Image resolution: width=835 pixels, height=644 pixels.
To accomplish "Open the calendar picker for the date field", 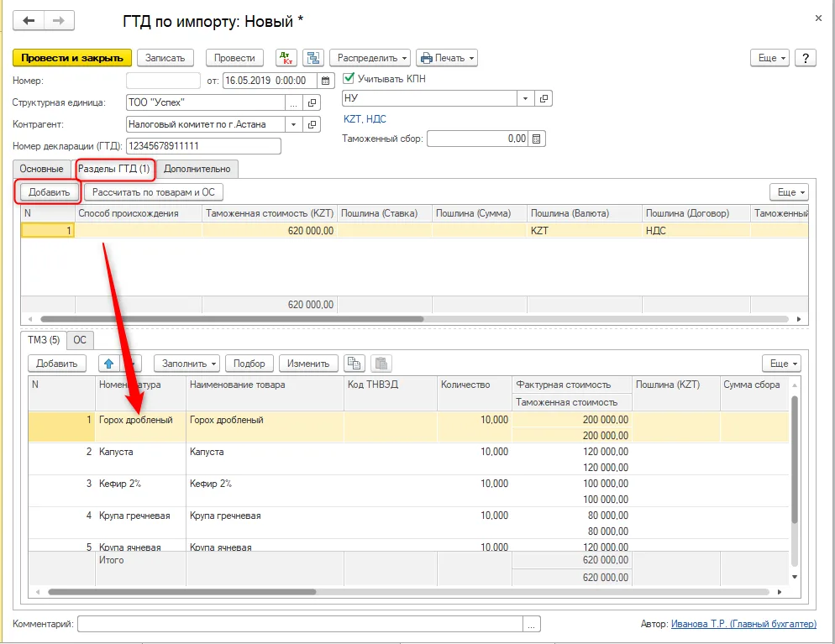I will [325, 81].
